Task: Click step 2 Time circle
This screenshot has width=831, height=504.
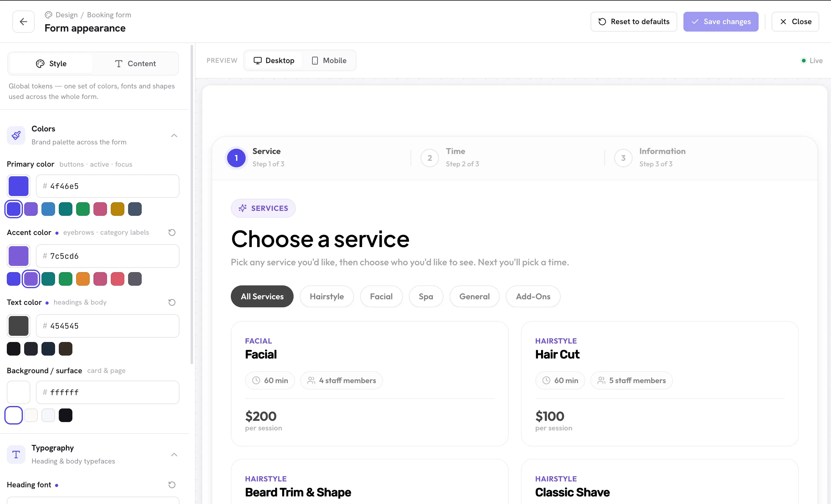Action: tap(430, 158)
